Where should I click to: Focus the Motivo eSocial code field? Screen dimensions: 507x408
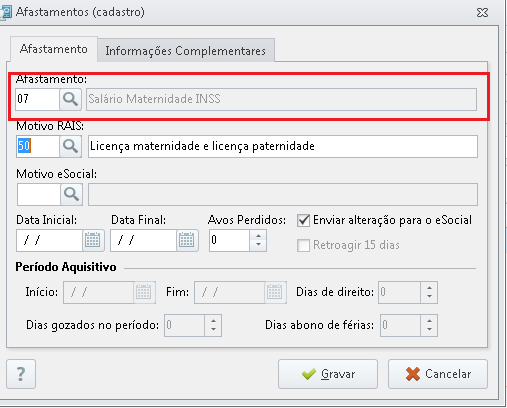[39, 194]
